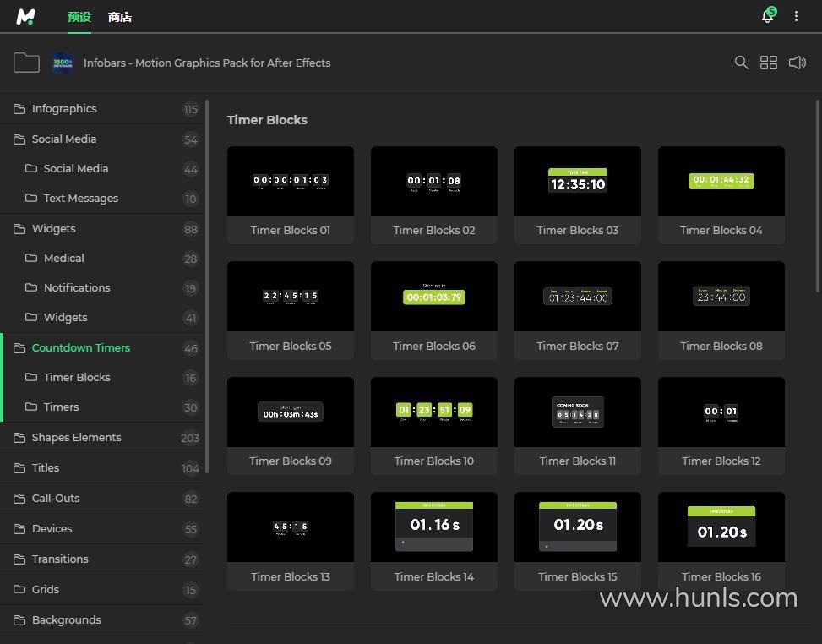The width and height of the screenshot is (822, 644).
Task: Click the Timer Blocks 16 label
Action: click(721, 577)
